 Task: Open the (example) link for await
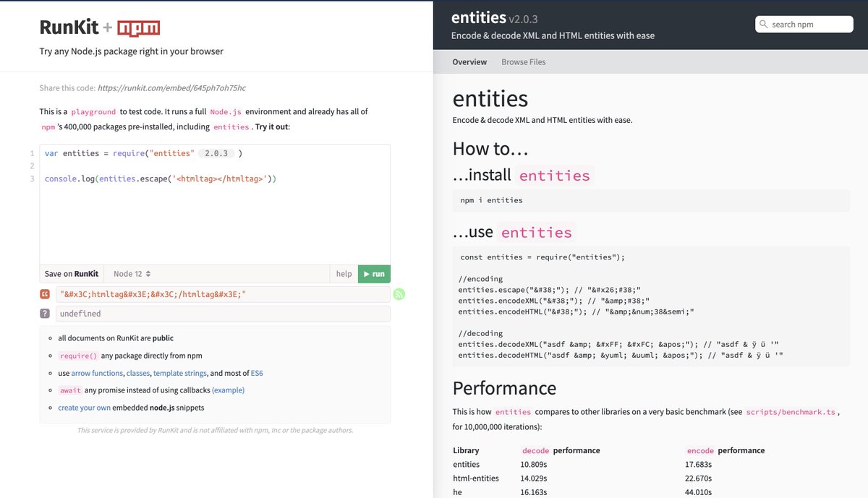[x=228, y=390]
